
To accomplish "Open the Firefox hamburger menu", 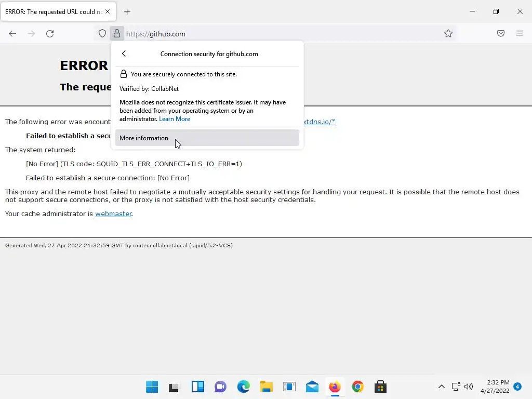I will point(520,33).
